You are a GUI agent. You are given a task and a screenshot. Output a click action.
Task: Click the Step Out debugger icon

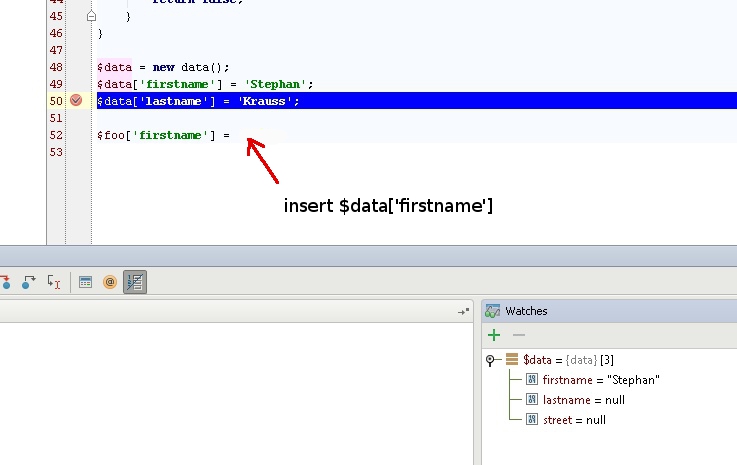pos(28,282)
